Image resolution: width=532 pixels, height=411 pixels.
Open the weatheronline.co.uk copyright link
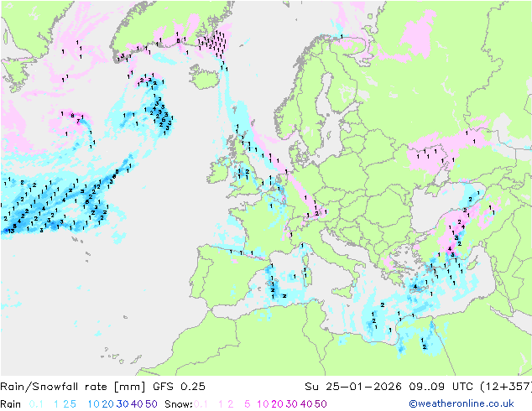(462, 404)
